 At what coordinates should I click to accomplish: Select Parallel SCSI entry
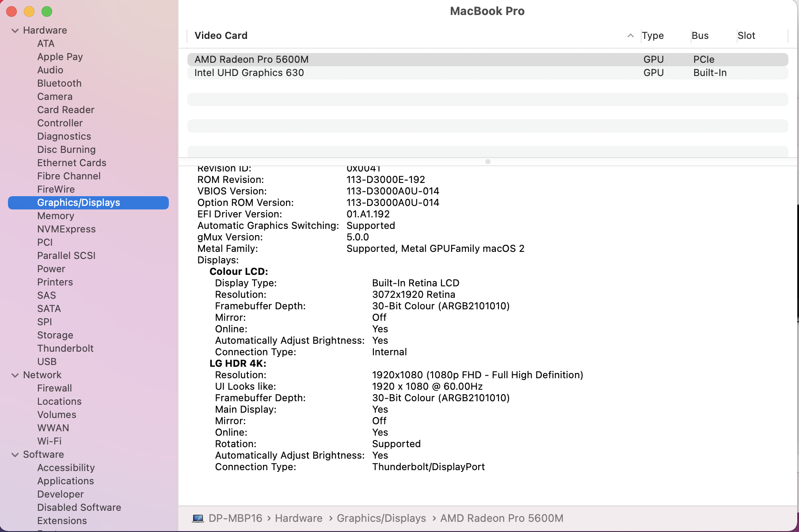point(66,256)
